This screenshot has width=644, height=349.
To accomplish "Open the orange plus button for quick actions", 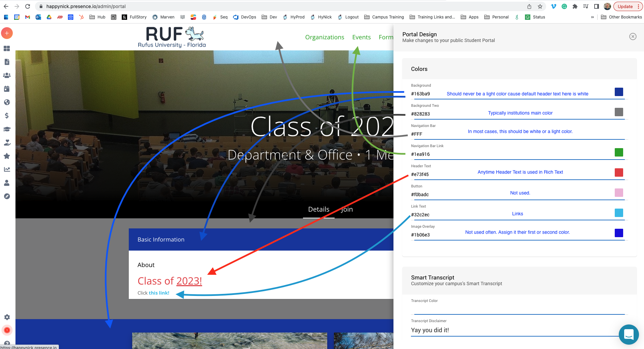I will pyautogui.click(x=6, y=33).
